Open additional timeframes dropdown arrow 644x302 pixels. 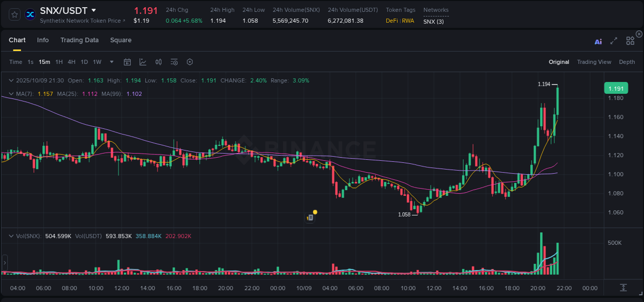pos(111,61)
